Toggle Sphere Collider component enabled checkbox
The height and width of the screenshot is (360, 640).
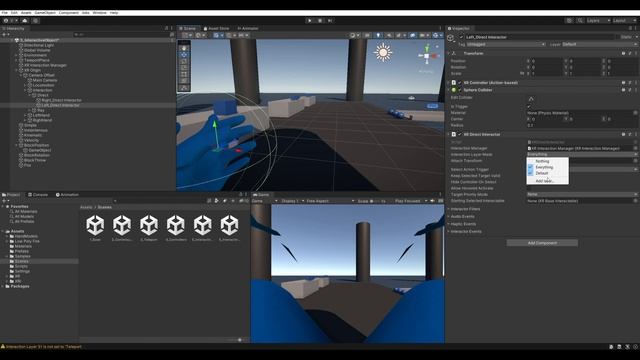(460, 90)
